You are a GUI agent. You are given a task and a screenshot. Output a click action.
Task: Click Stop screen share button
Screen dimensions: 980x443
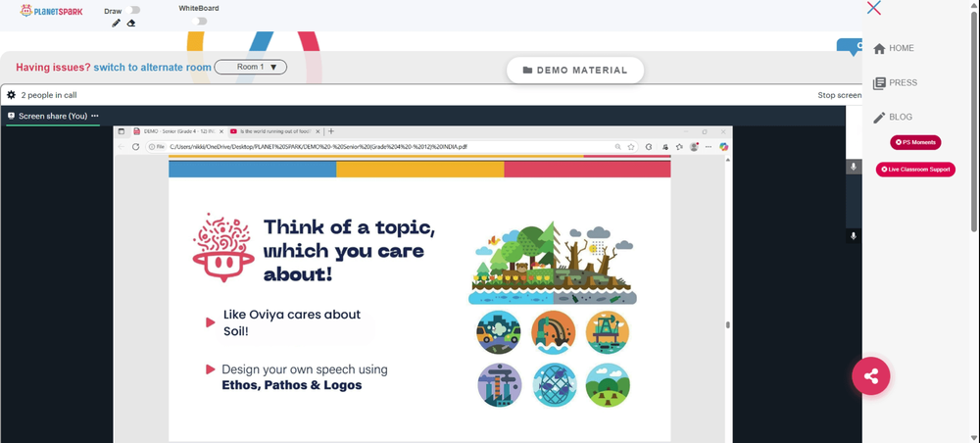click(840, 96)
